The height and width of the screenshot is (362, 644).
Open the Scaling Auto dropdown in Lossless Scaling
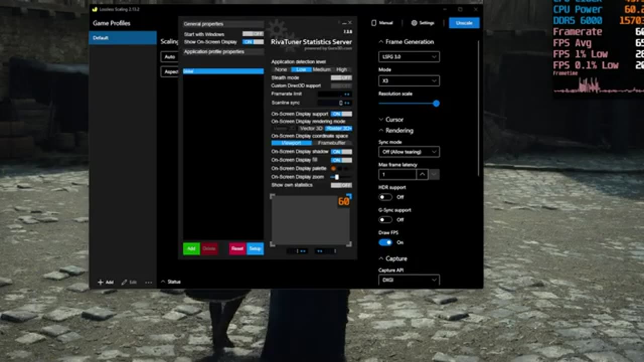(x=170, y=57)
